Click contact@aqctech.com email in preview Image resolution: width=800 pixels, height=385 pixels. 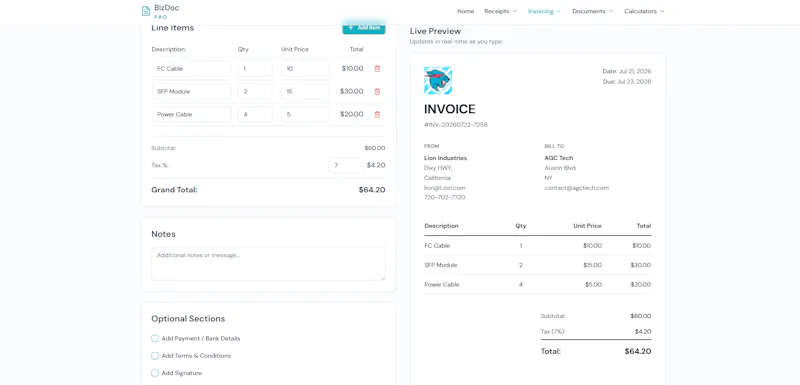coord(577,188)
